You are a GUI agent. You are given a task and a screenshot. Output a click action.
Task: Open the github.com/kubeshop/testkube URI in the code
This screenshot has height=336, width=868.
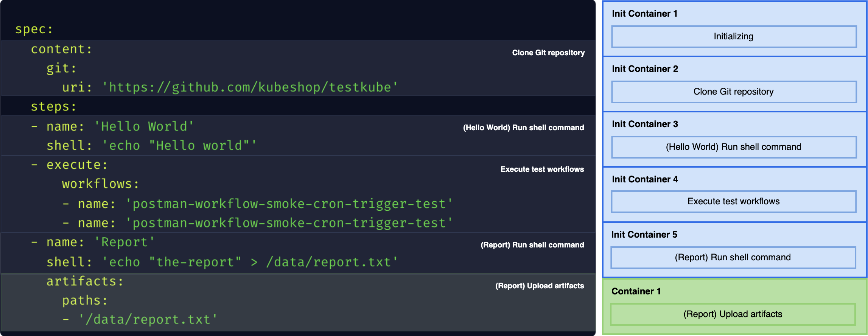point(250,87)
